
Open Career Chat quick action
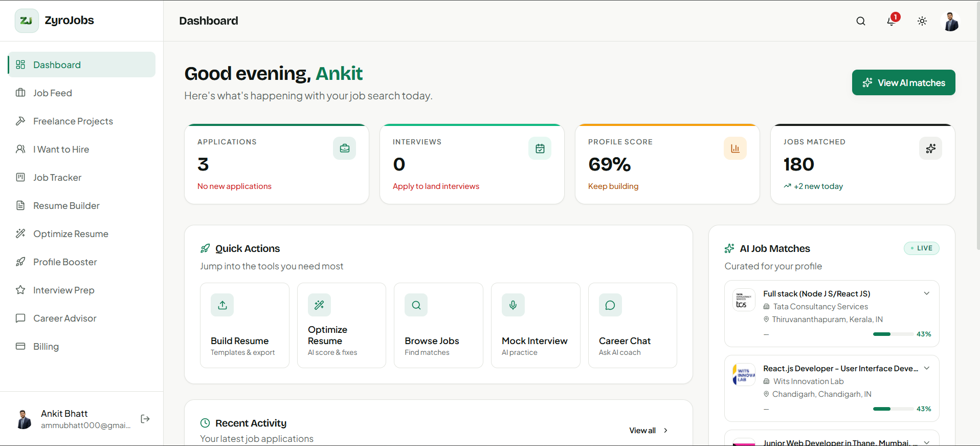coord(633,325)
